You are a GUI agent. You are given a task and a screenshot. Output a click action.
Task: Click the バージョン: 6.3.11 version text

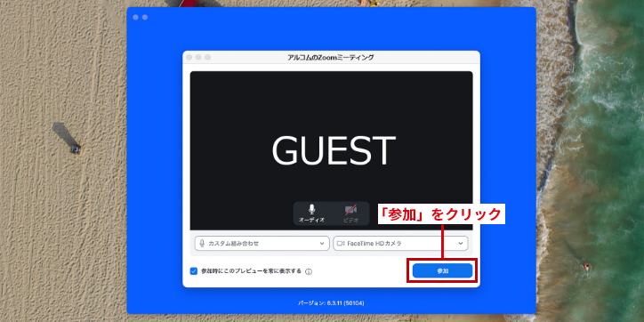tap(331, 303)
